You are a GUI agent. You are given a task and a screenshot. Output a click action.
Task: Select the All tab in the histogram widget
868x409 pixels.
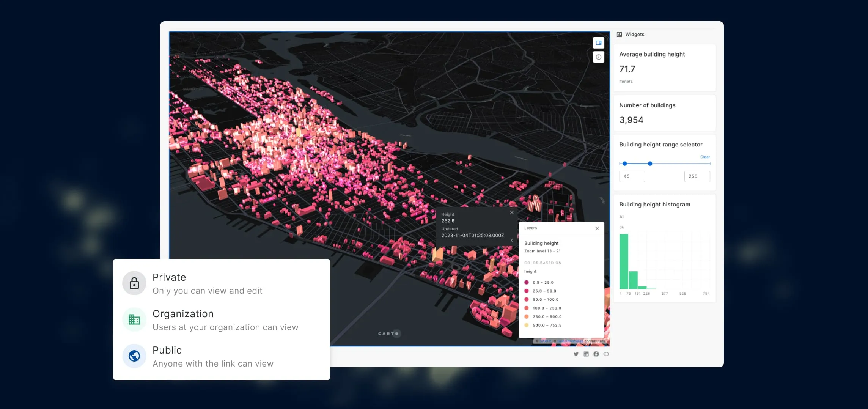point(622,217)
